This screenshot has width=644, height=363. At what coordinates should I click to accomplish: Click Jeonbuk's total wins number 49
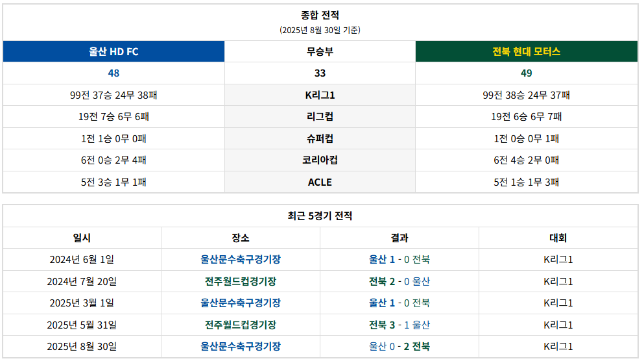526,73
